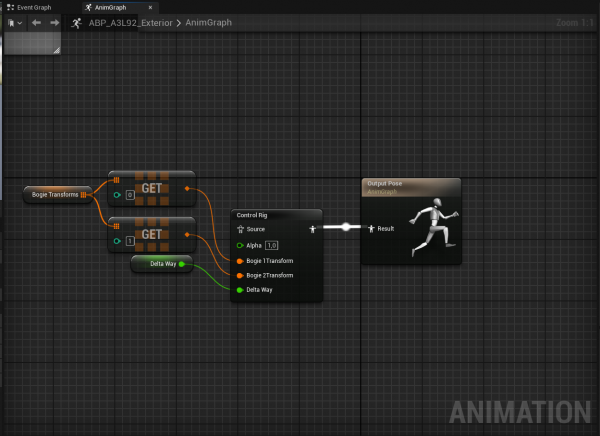The height and width of the screenshot is (436, 600).
Task: Click the Bogie 1Transform input pin
Action: tap(240, 260)
